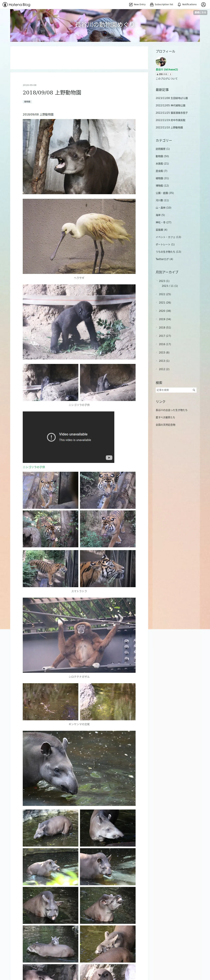Collapse the 2023 (1) archive year
Image resolution: width=210 pixels, height=980 pixels.
[157, 281]
